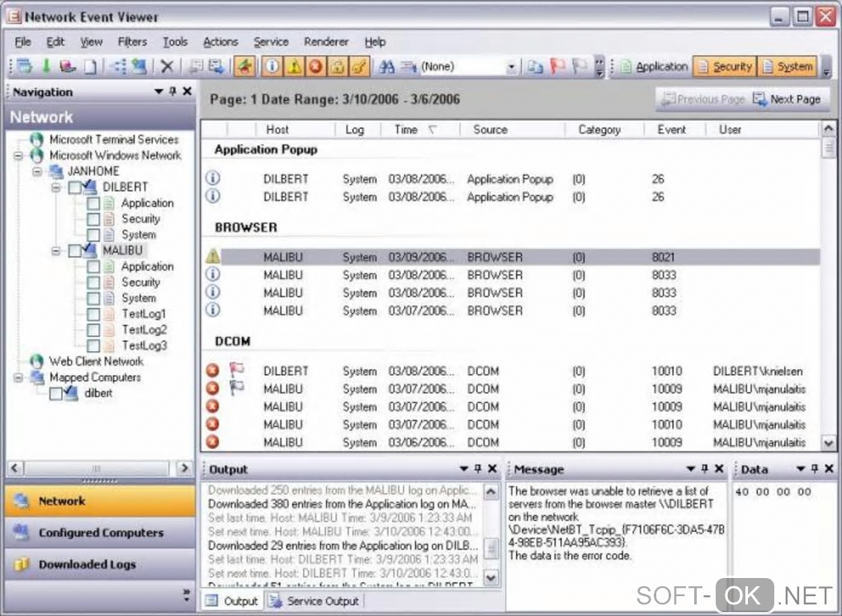The width and height of the screenshot is (842, 616).
Task: Open the Filters menu
Action: pyautogui.click(x=132, y=42)
